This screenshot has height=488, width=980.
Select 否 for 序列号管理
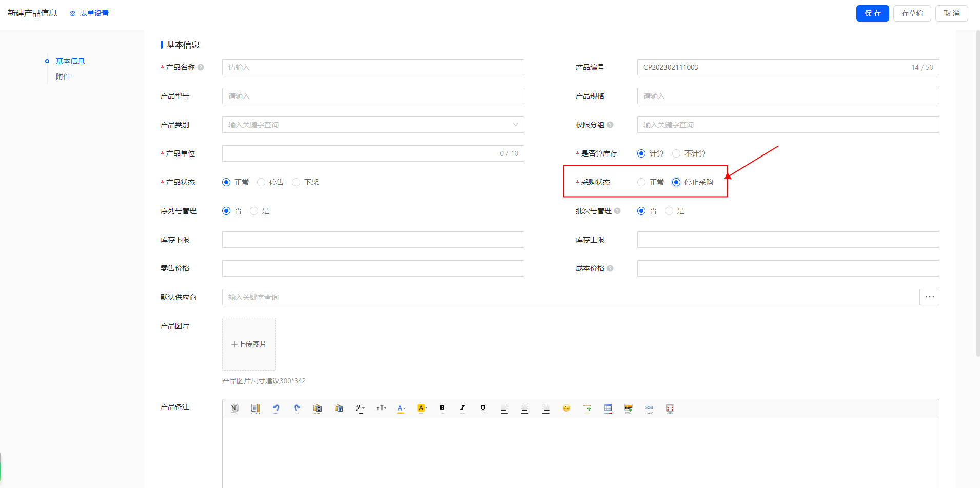226,211
